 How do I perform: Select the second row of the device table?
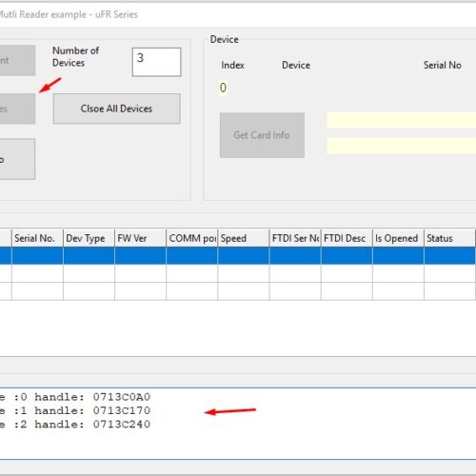tap(238, 273)
